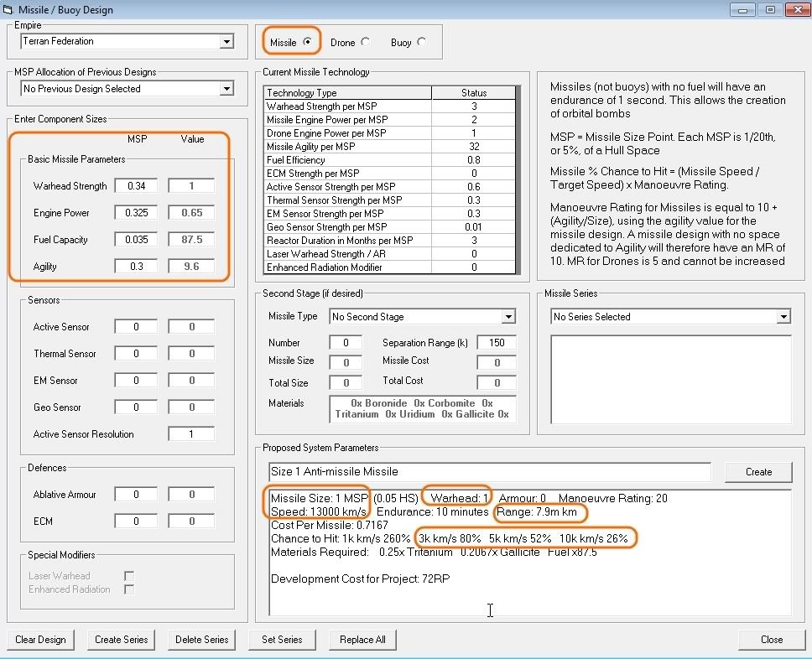812x659 pixels.
Task: Click the second stage Materials readout box
Action: [423, 409]
